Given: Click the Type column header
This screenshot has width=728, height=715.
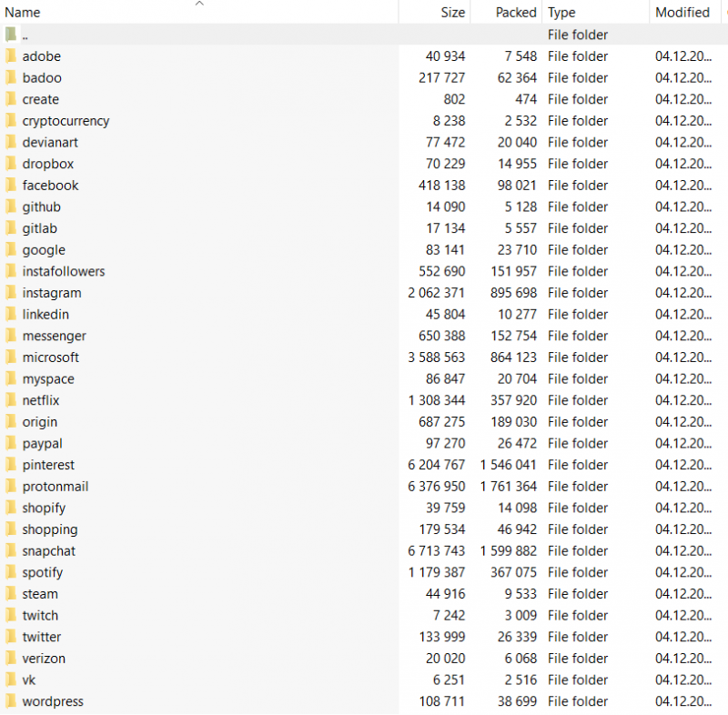Looking at the screenshot, I should pyautogui.click(x=561, y=12).
